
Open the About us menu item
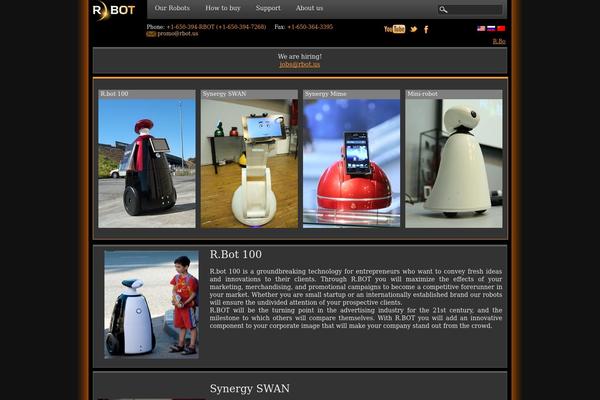click(309, 8)
